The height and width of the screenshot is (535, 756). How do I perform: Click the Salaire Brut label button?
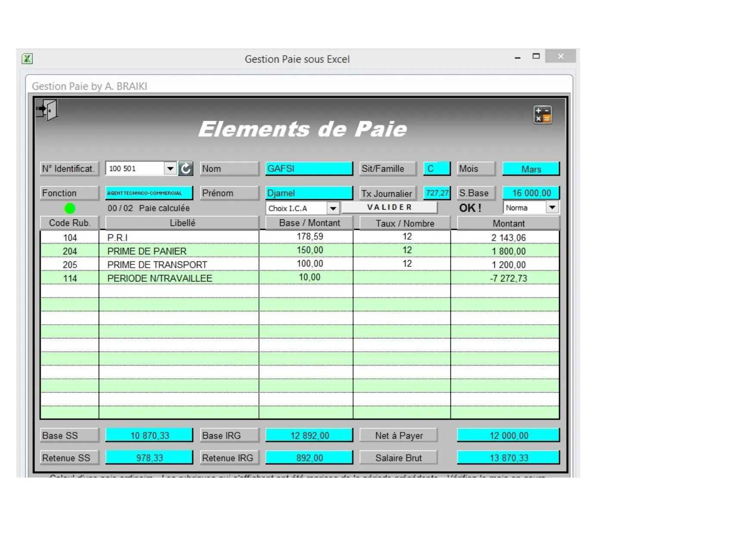[398, 458]
